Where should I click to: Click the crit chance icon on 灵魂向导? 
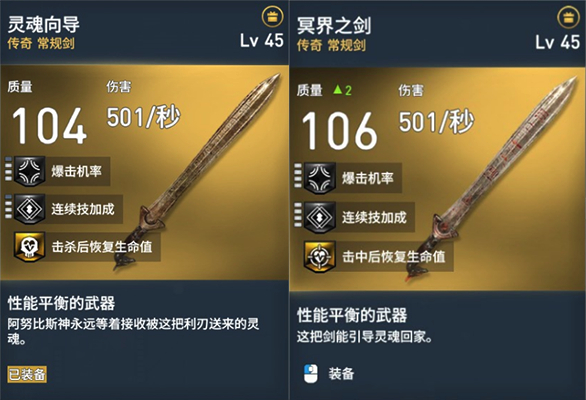click(30, 171)
